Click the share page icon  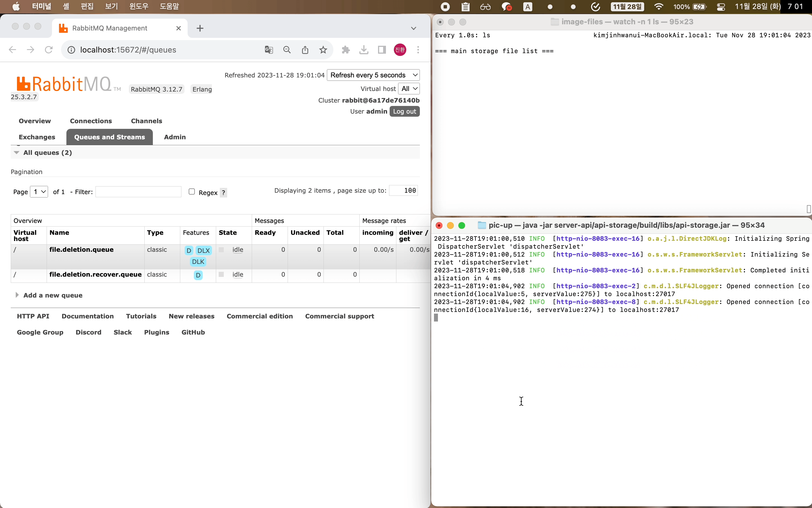(305, 50)
